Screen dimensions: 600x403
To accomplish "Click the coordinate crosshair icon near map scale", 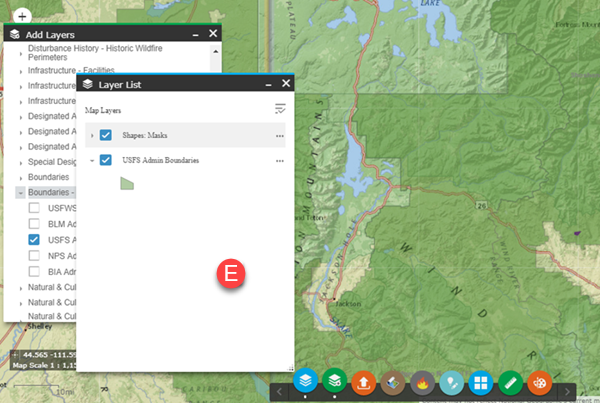I will (15, 355).
